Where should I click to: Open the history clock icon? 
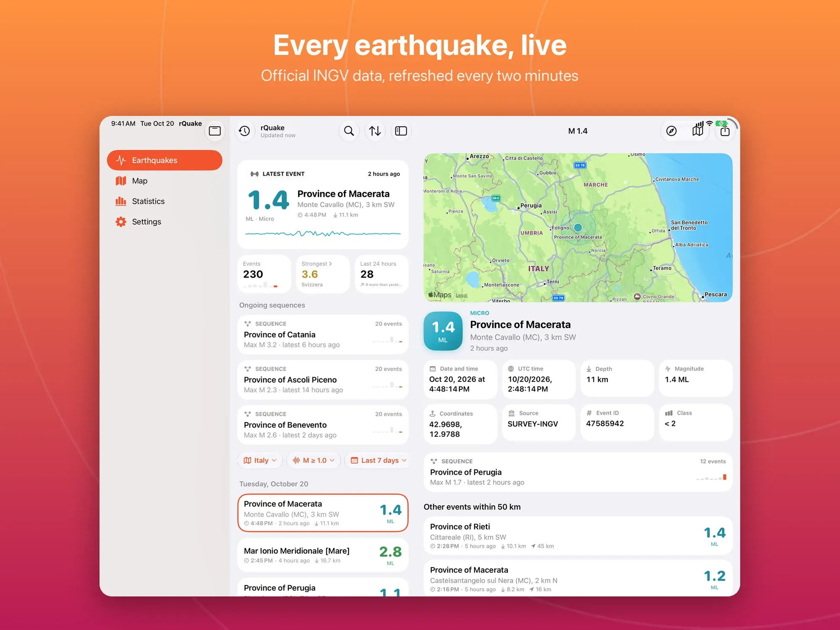(x=244, y=131)
